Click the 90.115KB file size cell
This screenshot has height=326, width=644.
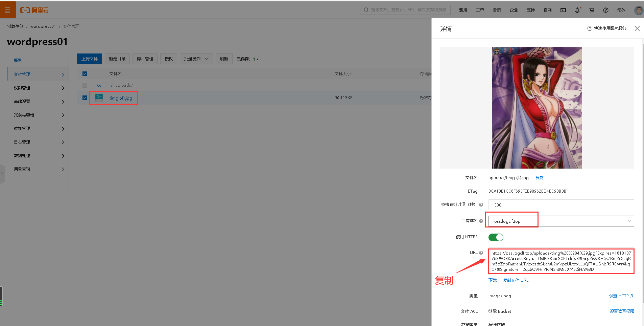[343, 98]
